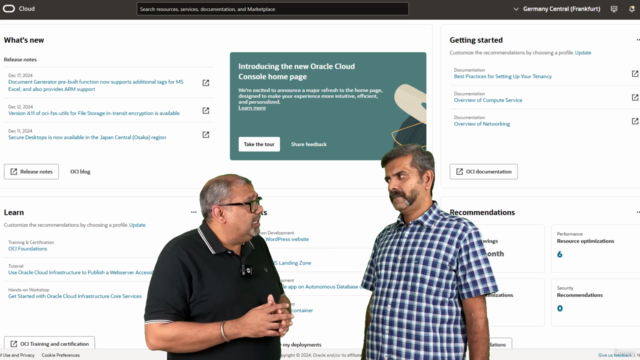The image size is (640, 360).
Task: Open the app on Autonomous Database link
Action: [x=322, y=287]
